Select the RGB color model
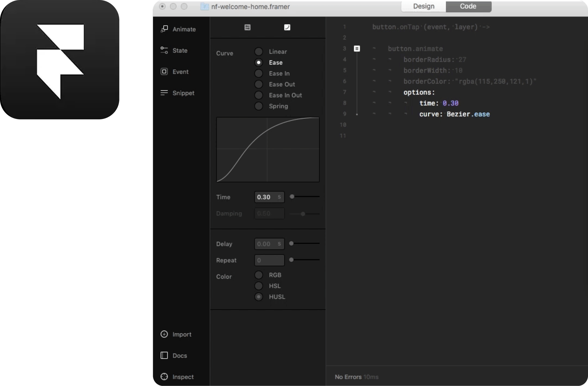Viewport: 588px width, 386px height. [x=259, y=275]
